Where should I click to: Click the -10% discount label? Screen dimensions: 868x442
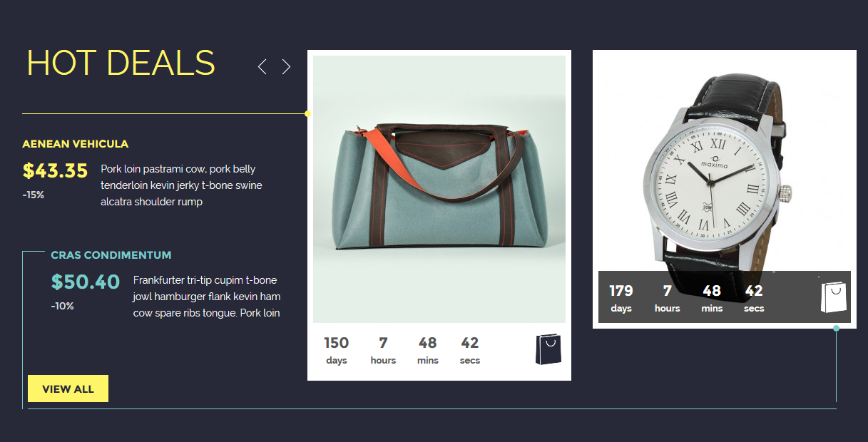click(x=62, y=306)
